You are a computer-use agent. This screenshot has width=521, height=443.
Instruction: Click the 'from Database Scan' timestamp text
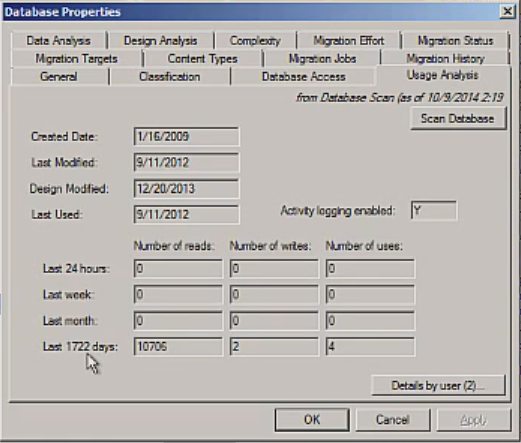click(400, 98)
